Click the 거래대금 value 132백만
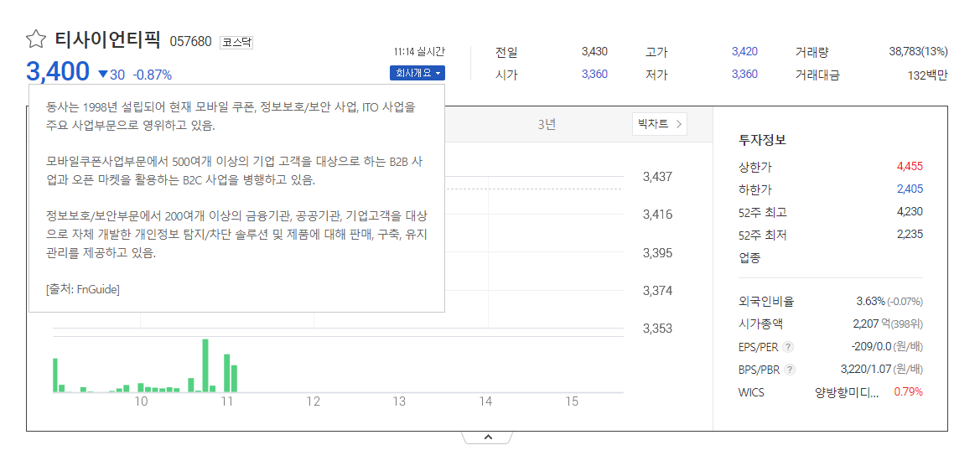The height and width of the screenshot is (466, 980). click(927, 75)
